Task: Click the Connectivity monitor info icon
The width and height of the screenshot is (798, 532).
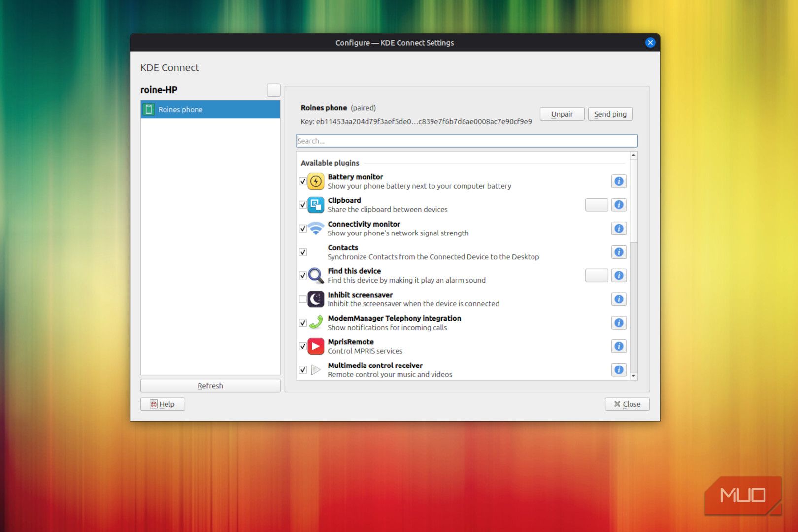Action: (619, 229)
